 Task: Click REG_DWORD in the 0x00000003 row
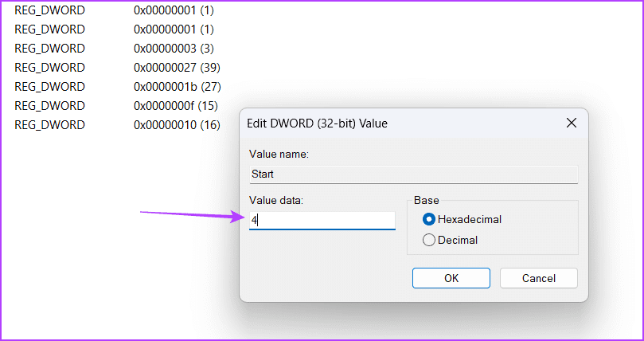(x=49, y=49)
